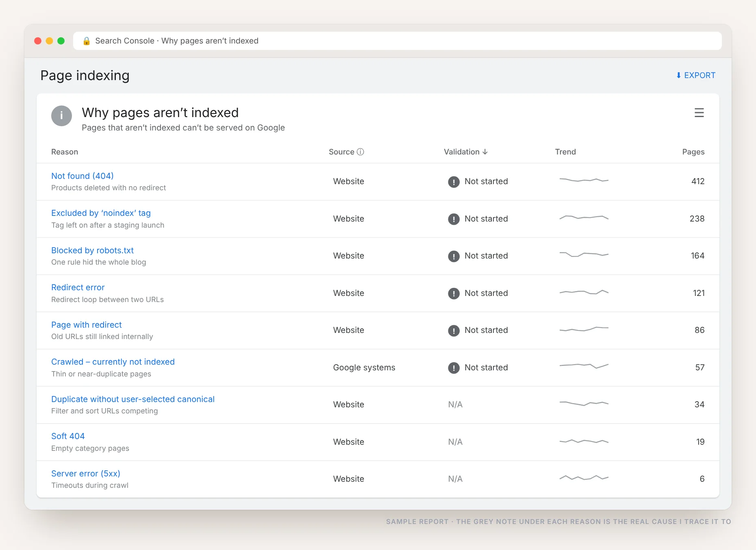Open the Redirect error reason
Screen dimensions: 756x550
pos(78,287)
